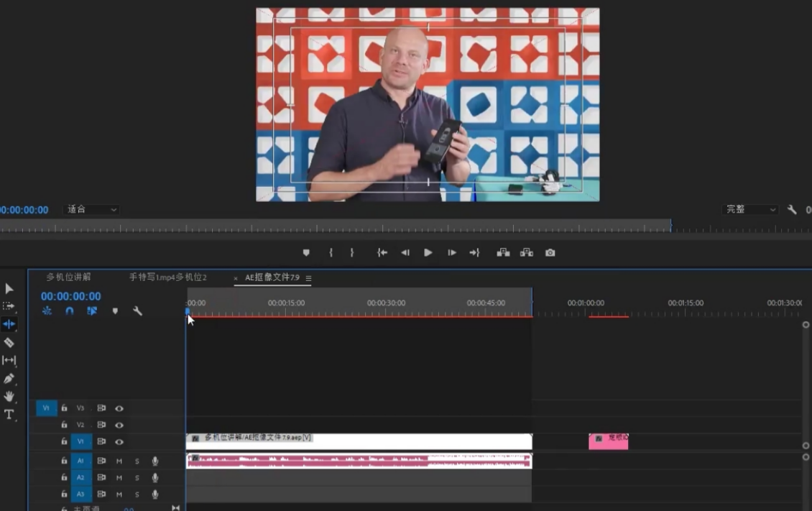Step forward one frame
This screenshot has height=511, width=812.
(x=452, y=253)
